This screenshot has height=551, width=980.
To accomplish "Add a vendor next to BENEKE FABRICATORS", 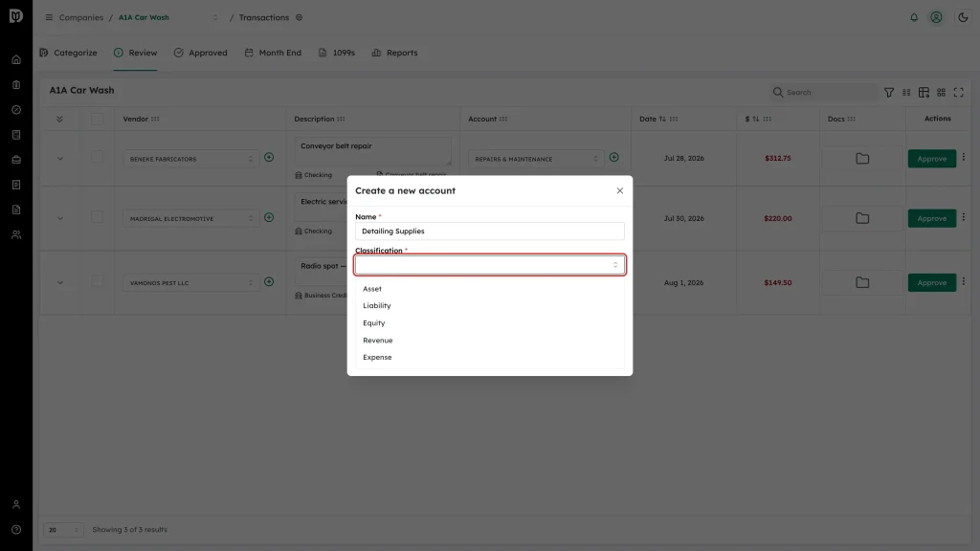I will point(269,158).
